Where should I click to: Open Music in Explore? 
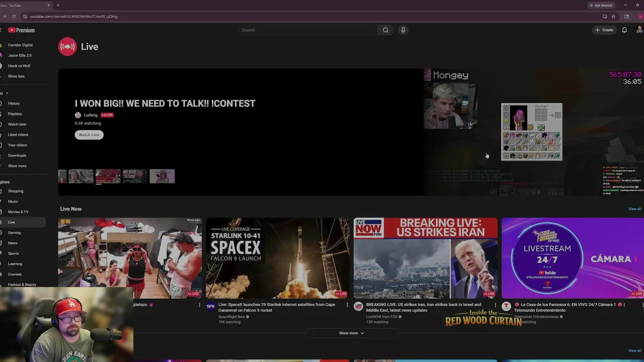coord(13,202)
